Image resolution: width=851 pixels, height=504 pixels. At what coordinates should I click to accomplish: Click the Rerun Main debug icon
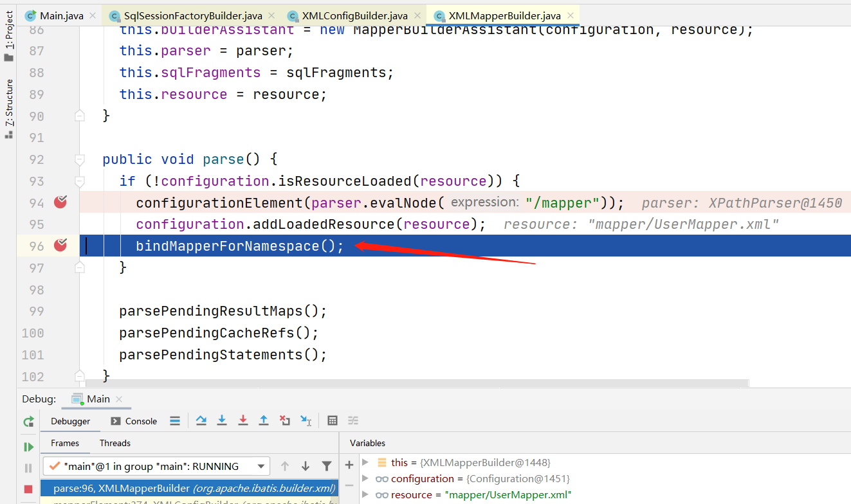pos(28,422)
